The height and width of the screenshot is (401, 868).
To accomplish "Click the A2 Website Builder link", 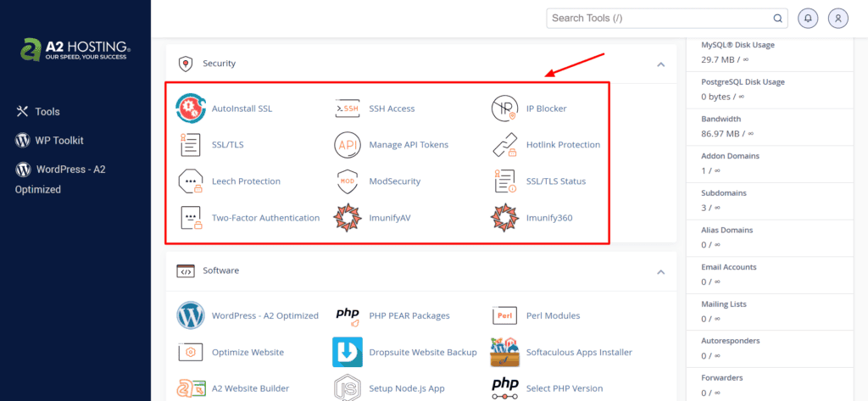I will coord(250,389).
